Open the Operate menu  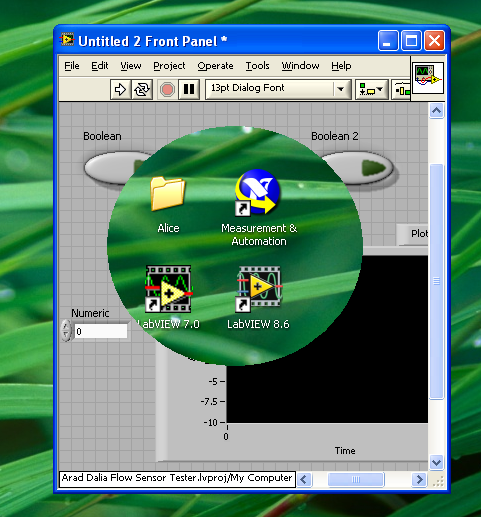point(215,66)
